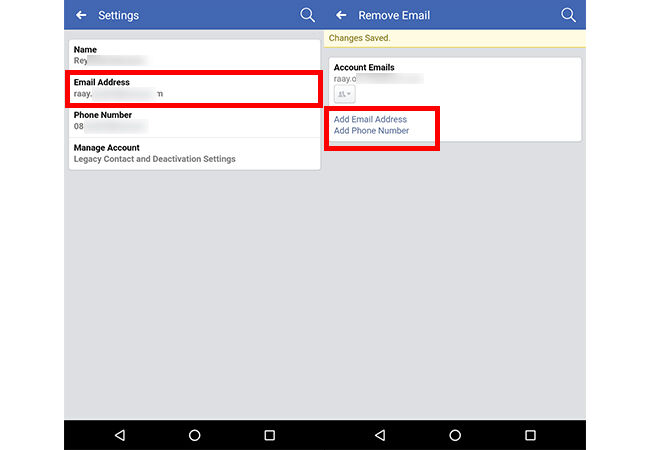650x450 pixels.
Task: Select the Remove Email screen title
Action: 394,15
